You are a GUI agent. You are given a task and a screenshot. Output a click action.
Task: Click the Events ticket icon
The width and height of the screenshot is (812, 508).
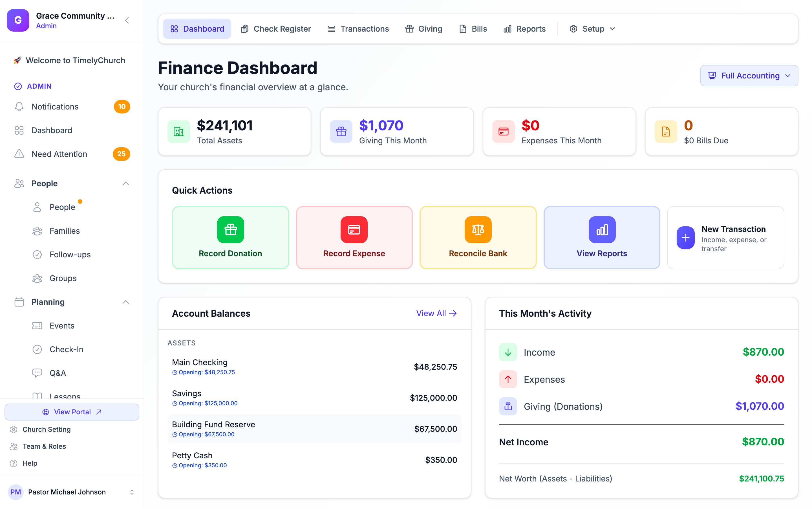pos(37,326)
